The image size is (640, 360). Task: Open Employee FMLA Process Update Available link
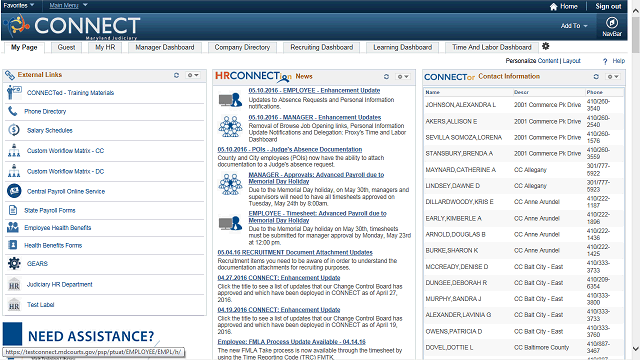(291, 342)
